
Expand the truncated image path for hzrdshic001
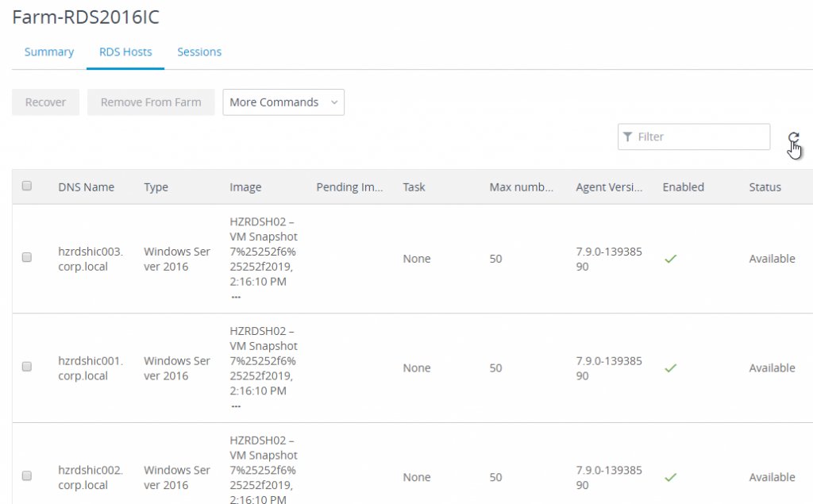point(236,405)
